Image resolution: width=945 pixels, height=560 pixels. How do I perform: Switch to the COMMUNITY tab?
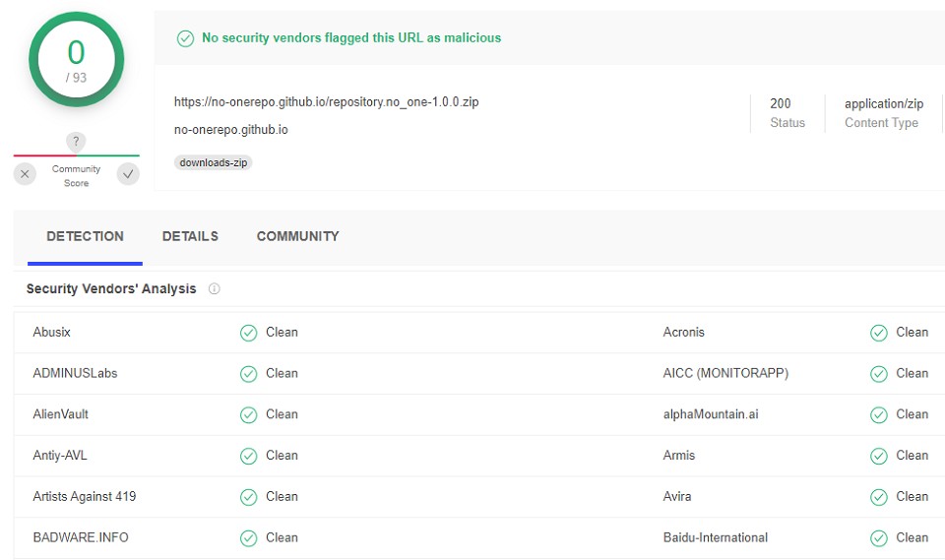point(297,236)
